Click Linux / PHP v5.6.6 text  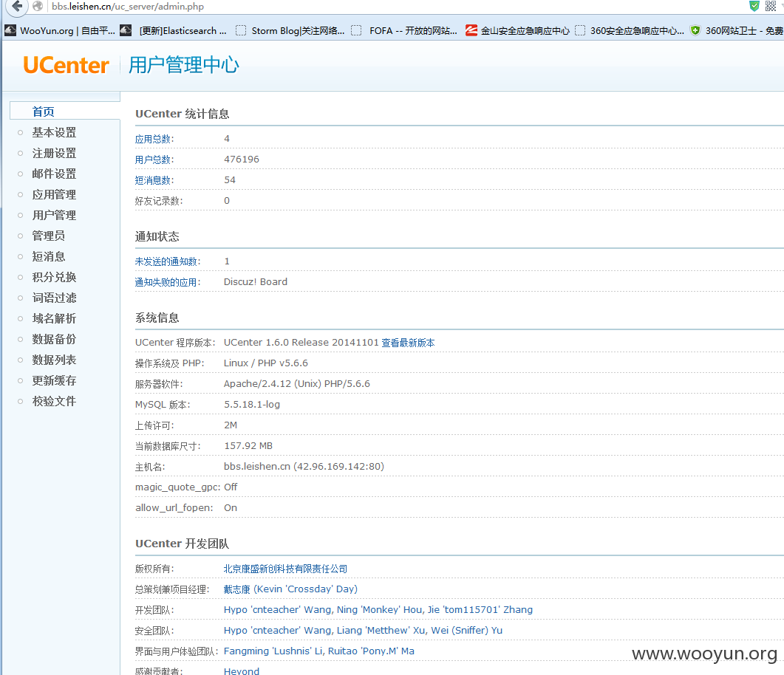265,363
